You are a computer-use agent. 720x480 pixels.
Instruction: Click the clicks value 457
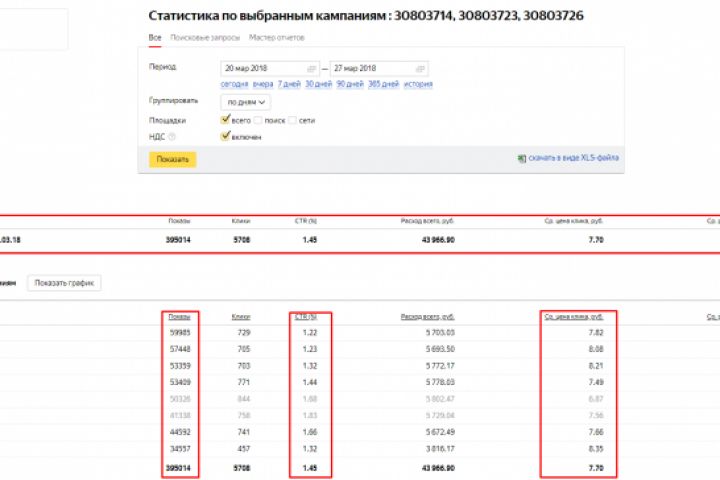[x=244, y=449]
